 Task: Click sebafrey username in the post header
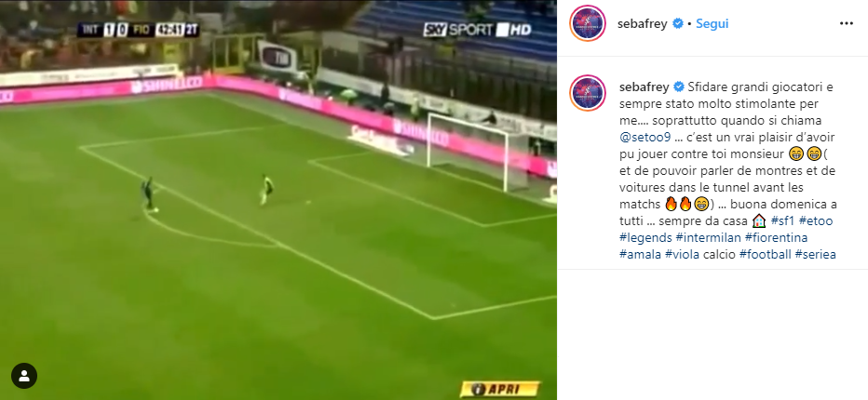tap(643, 24)
